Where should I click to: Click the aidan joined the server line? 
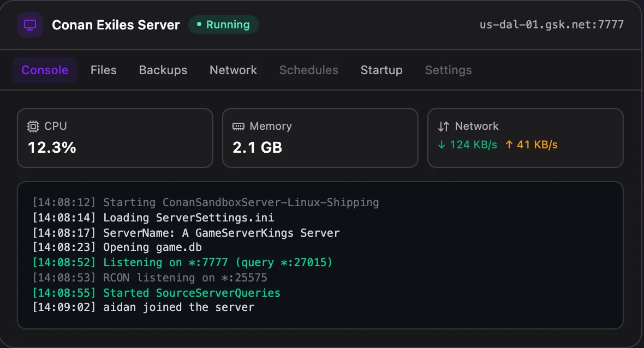click(x=144, y=307)
